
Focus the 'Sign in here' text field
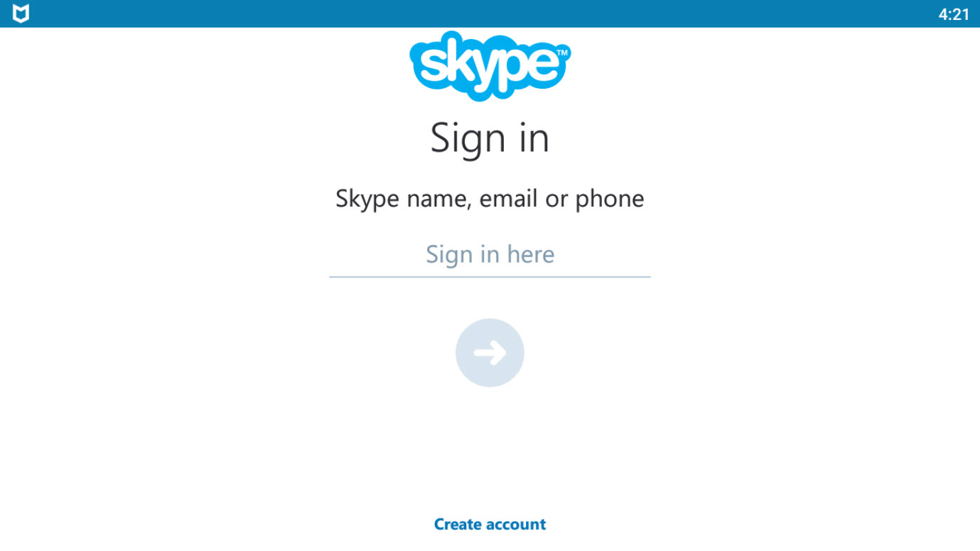pos(490,254)
